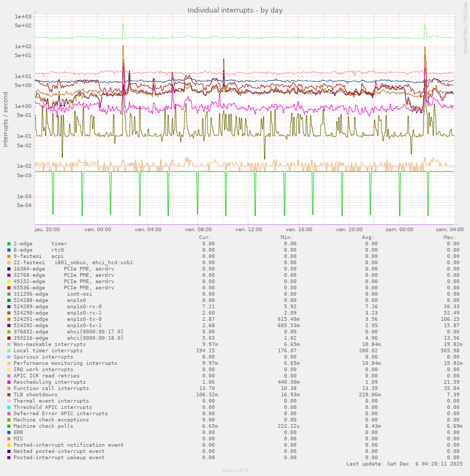Click the Last update timestamp text
This screenshot has width=470, height=476.
(x=404, y=464)
